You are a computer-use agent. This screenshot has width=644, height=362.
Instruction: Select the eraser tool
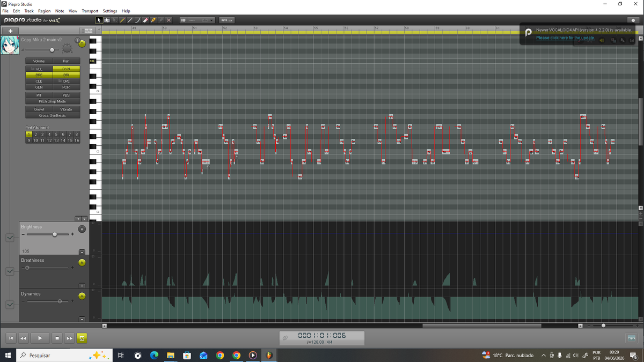tap(145, 20)
